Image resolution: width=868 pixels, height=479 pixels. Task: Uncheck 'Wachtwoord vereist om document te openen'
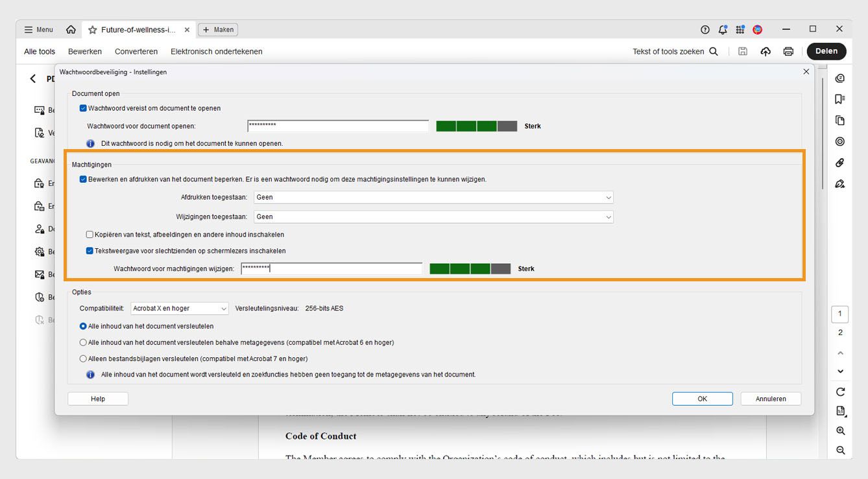coord(83,108)
